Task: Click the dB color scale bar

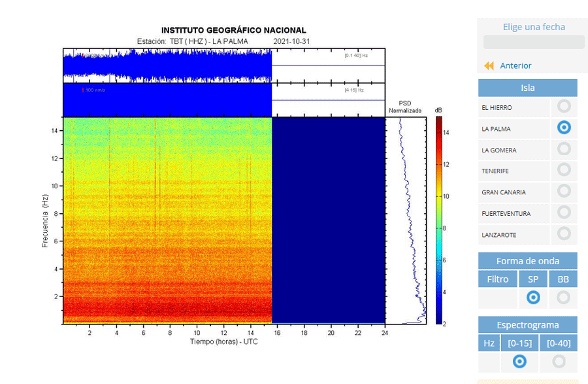Action: [x=439, y=220]
